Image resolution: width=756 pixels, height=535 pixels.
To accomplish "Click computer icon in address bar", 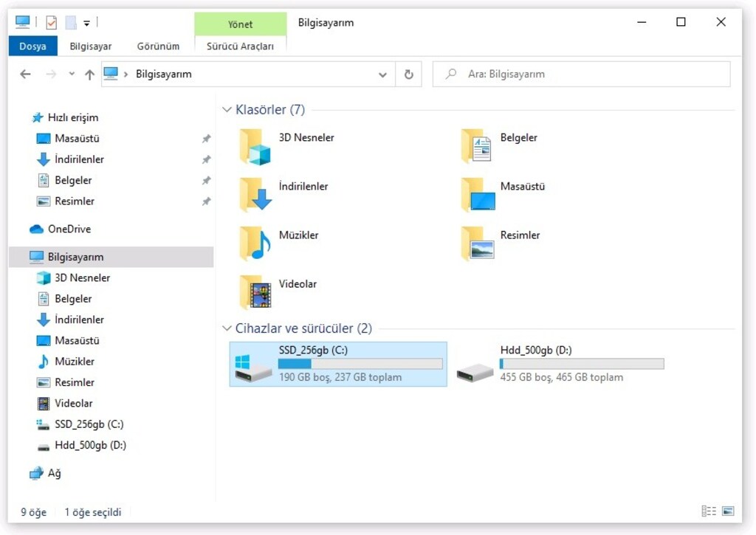I will tap(111, 74).
